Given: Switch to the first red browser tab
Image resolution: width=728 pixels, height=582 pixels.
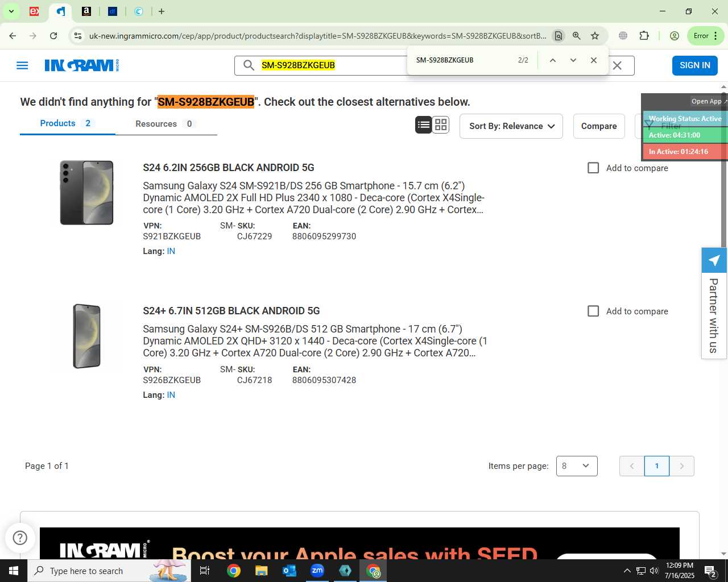Looking at the screenshot, I should [34, 11].
